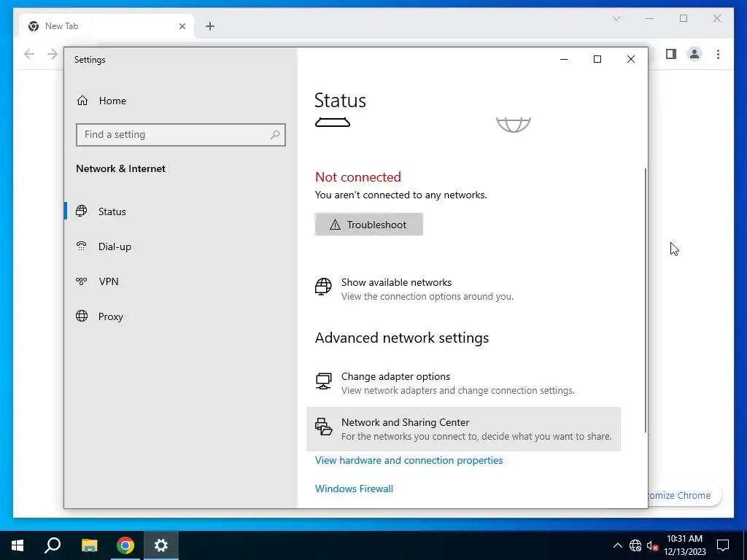Open Change adapter options

(463, 384)
